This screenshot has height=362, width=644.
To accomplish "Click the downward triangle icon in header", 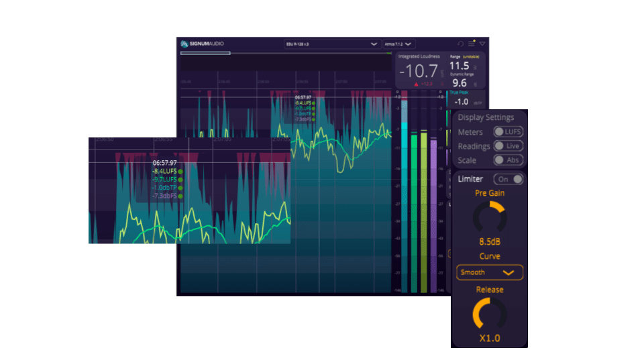I will (482, 44).
